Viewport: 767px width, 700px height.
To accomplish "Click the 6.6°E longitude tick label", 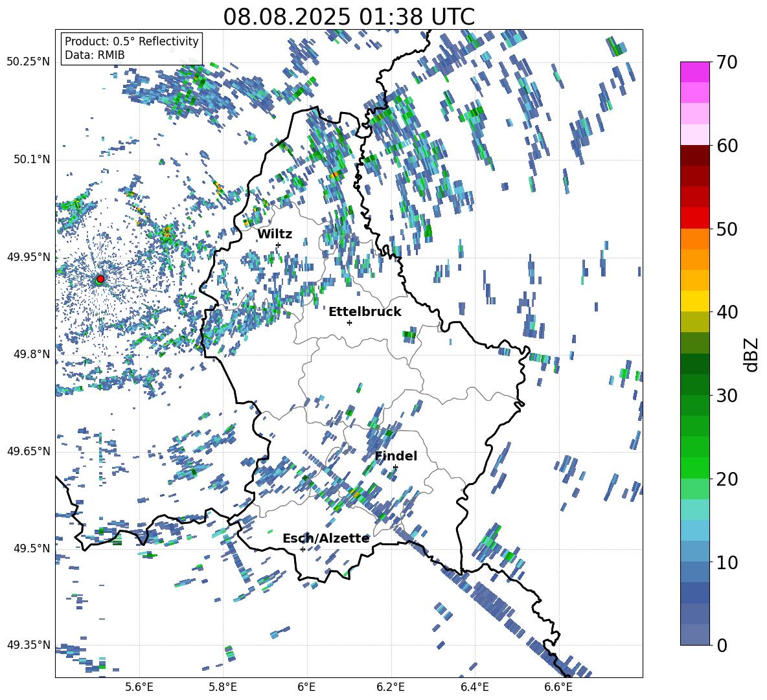I will (x=558, y=687).
